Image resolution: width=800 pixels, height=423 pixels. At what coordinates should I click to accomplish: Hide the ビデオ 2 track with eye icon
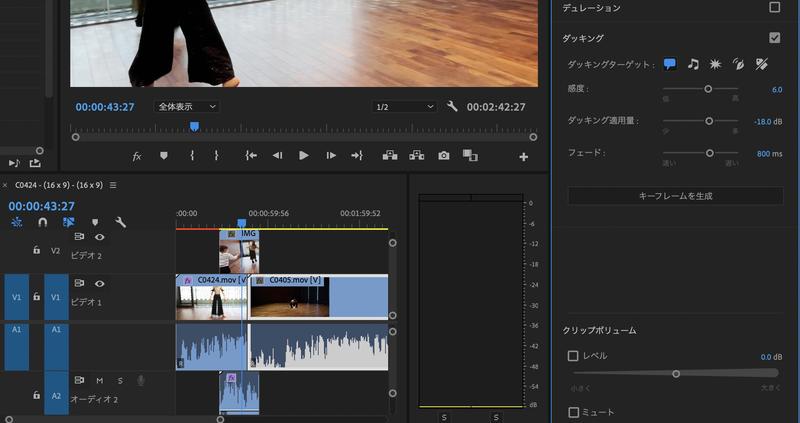tap(99, 237)
